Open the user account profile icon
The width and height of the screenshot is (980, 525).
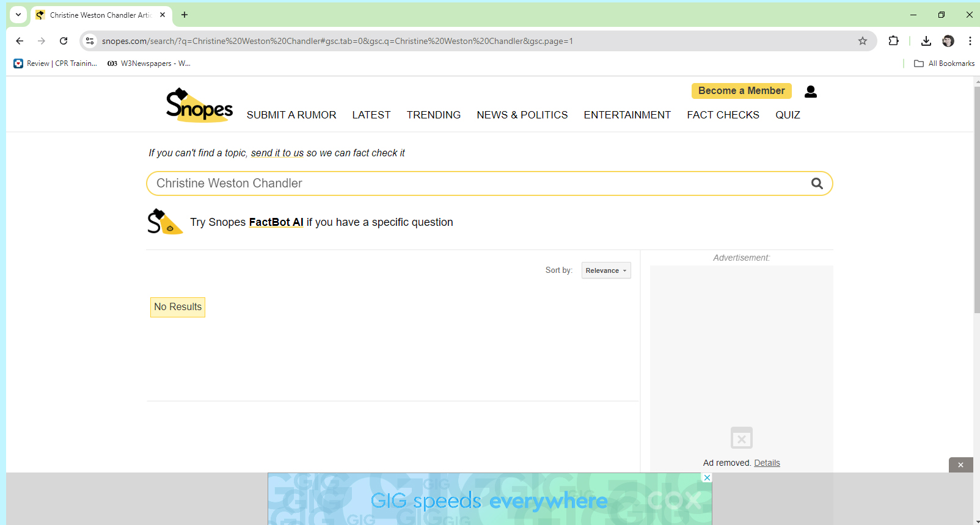tap(810, 92)
